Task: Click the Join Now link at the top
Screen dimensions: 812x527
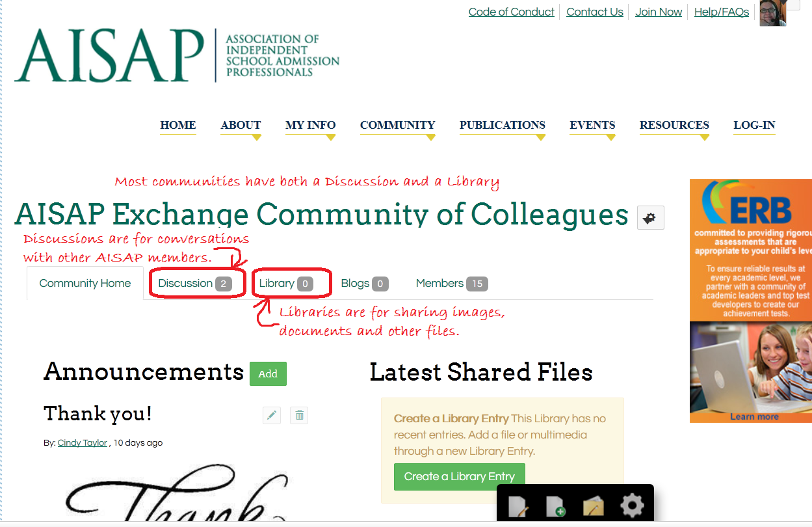Action: [x=658, y=12]
